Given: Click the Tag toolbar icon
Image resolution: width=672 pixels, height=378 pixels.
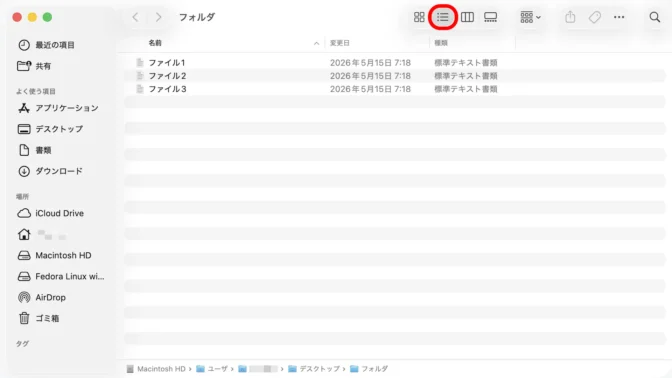Looking at the screenshot, I should click(594, 17).
